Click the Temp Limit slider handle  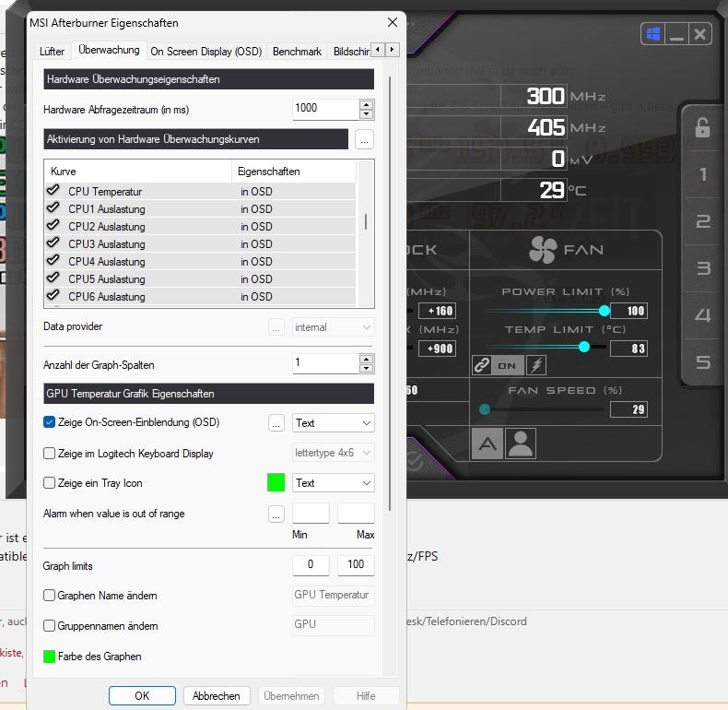pos(584,347)
